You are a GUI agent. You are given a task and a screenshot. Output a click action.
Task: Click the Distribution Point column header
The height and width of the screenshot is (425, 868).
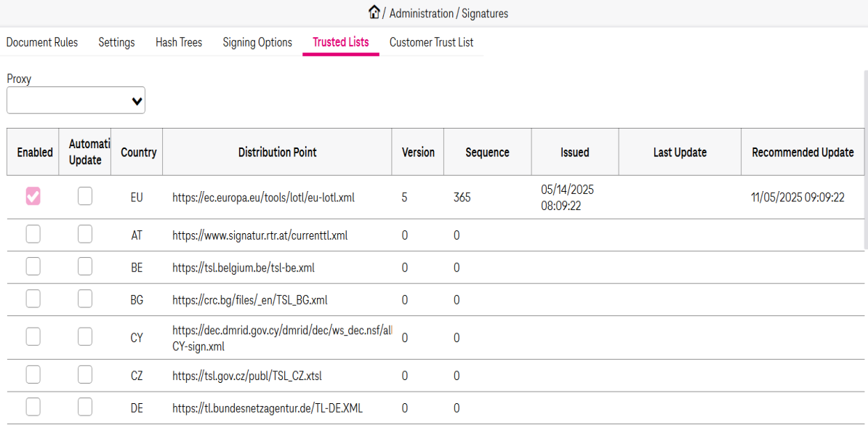click(277, 153)
